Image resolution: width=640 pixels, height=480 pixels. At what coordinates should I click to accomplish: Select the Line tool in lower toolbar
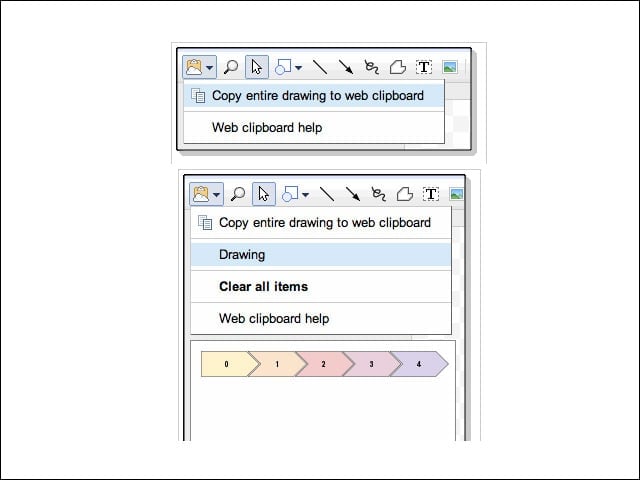[x=327, y=194]
